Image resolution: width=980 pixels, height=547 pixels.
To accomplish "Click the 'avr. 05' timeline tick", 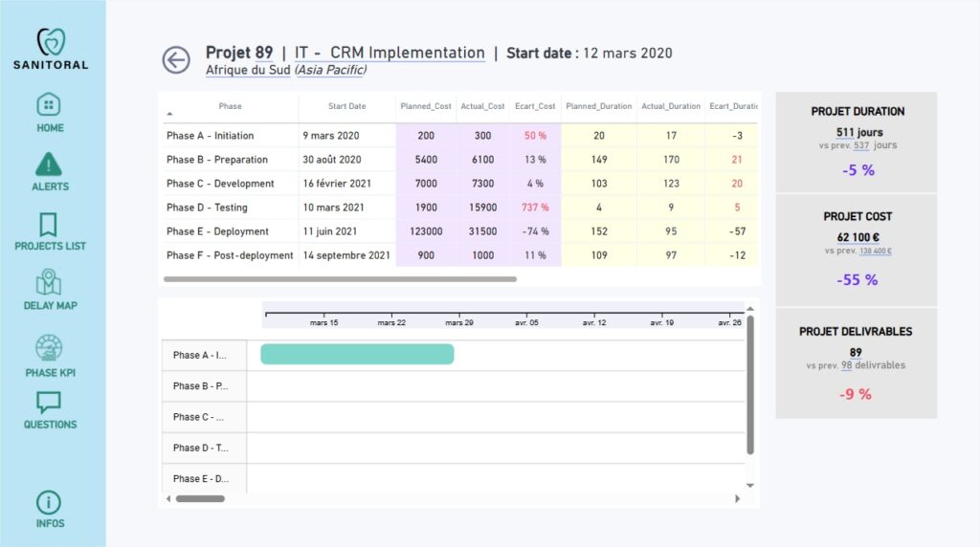I will (x=526, y=323).
